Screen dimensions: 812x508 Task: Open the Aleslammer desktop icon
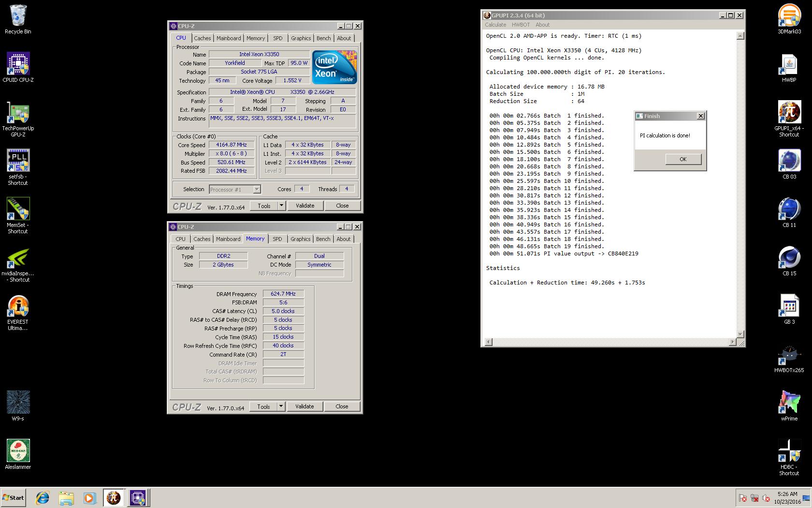point(18,455)
